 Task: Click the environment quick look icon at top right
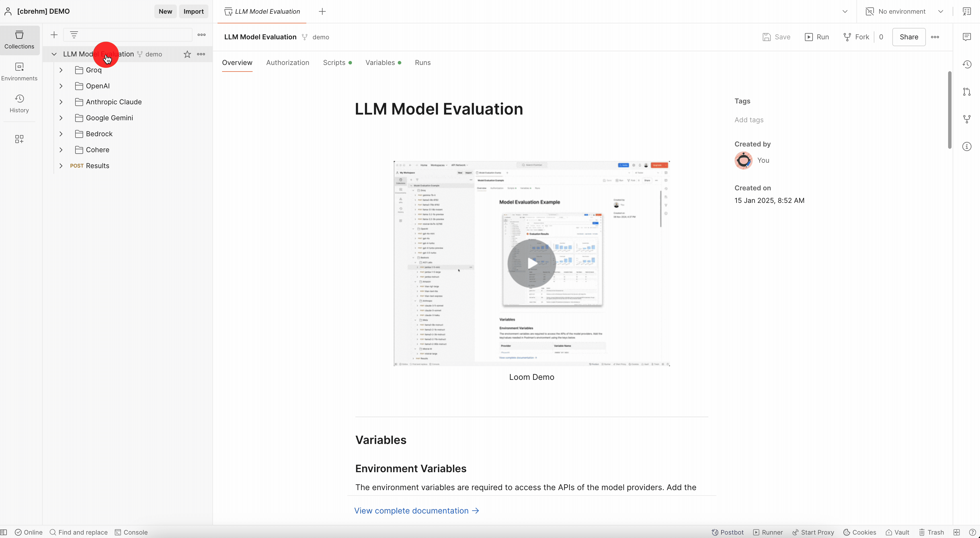[x=967, y=11]
